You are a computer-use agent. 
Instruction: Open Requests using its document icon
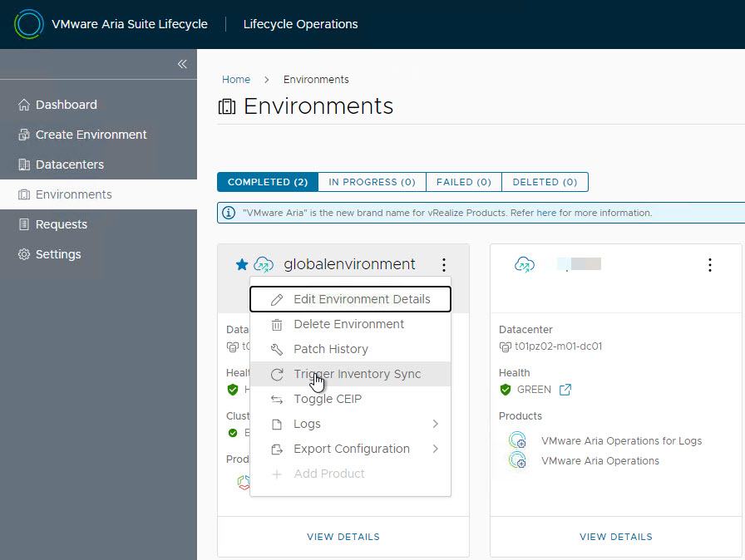23,224
